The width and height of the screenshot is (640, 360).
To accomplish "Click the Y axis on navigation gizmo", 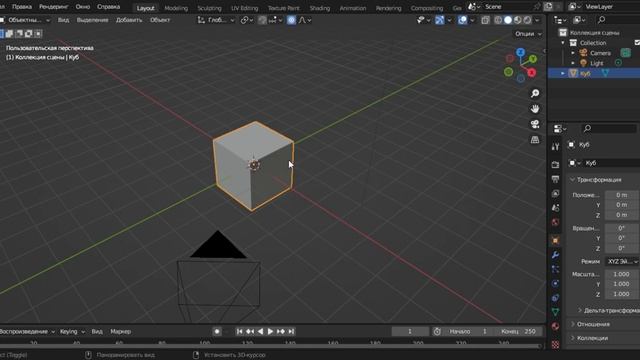I will [533, 59].
